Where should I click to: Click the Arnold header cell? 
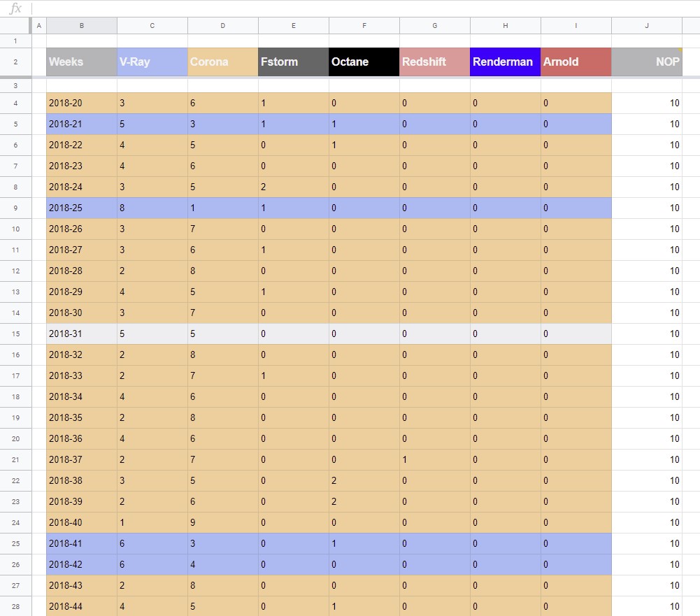tap(576, 62)
